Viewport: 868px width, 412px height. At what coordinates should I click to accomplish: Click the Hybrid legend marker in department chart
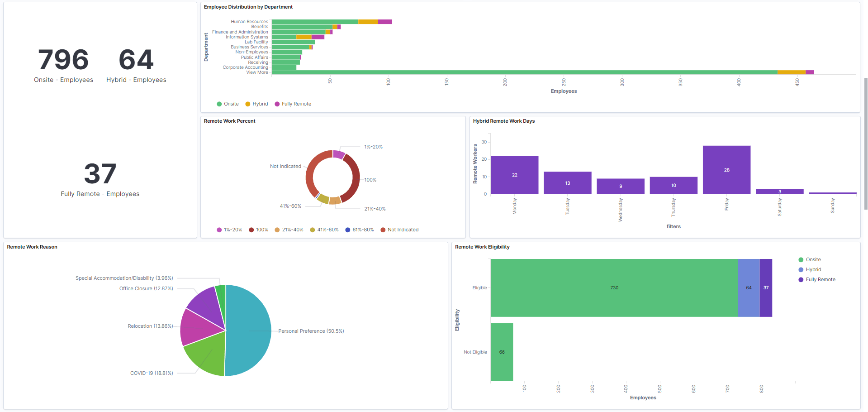[x=248, y=104]
